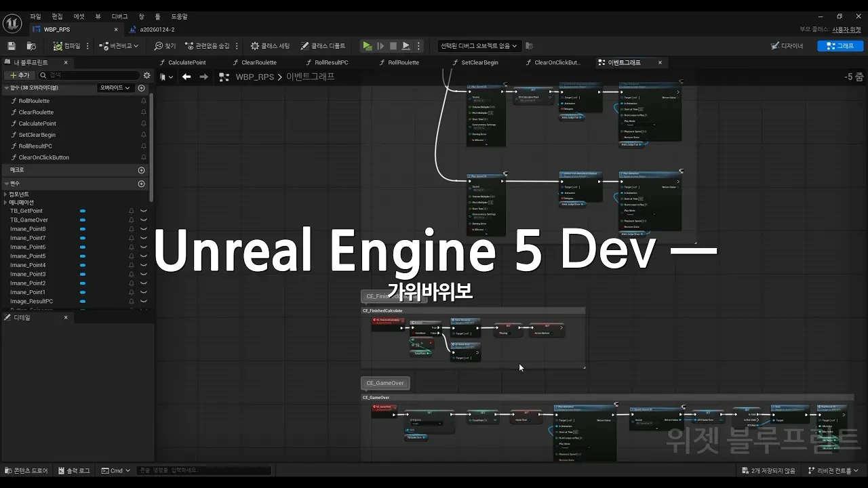Select the ClearOnClickButton function in list
This screenshot has width=868, height=488.
point(43,157)
